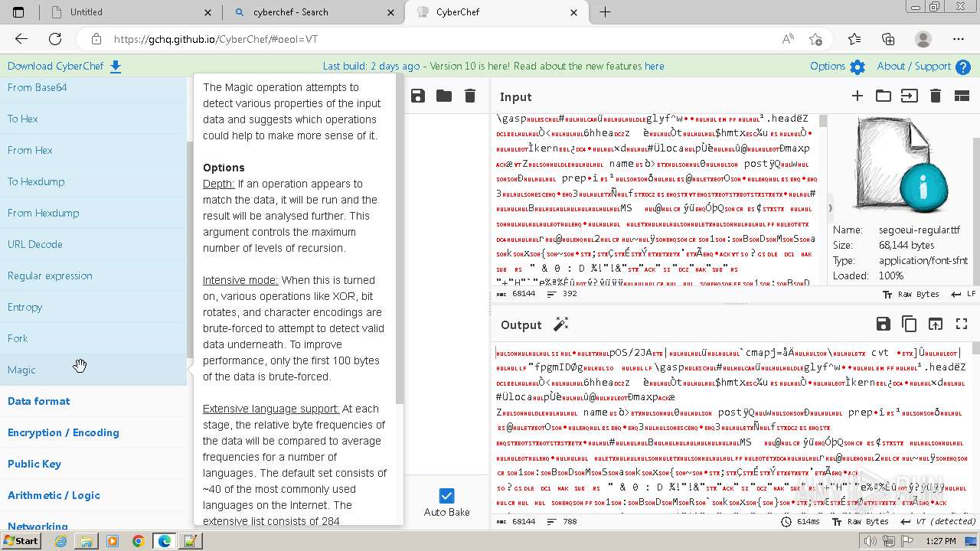Replace input with output icon
The height and width of the screenshot is (551, 980).
pos(936,324)
